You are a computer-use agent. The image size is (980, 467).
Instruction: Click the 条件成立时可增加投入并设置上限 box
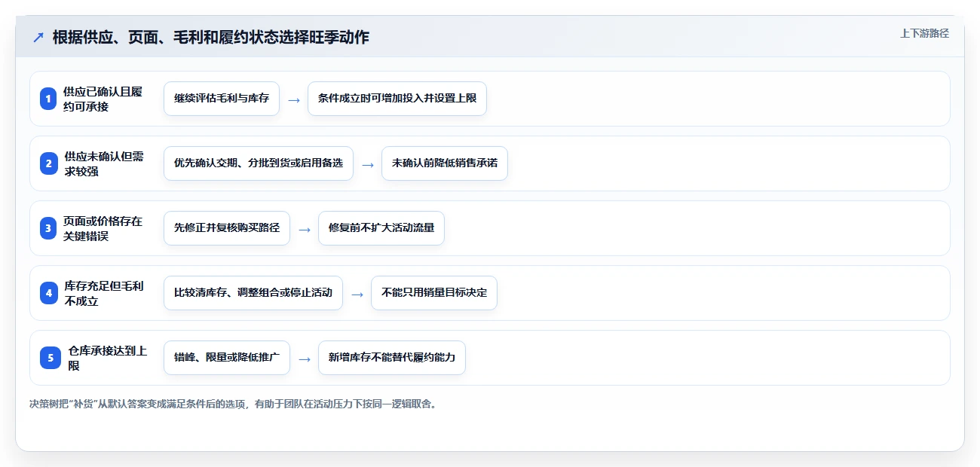397,99
